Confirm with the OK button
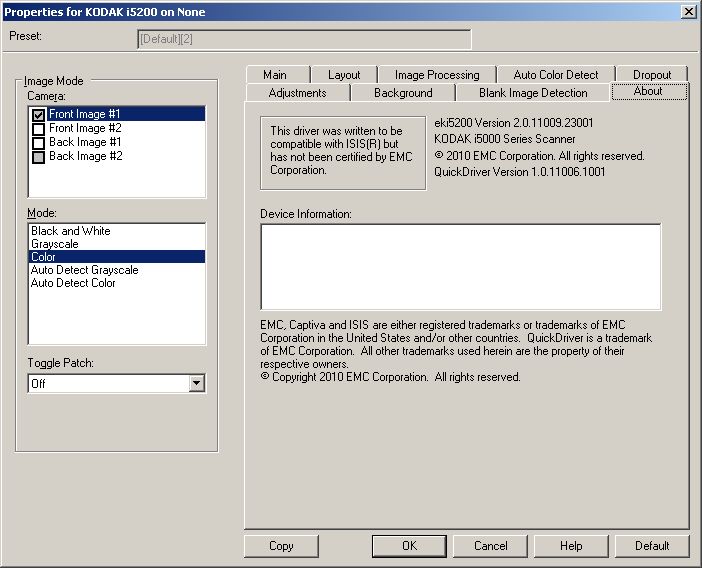 409,546
